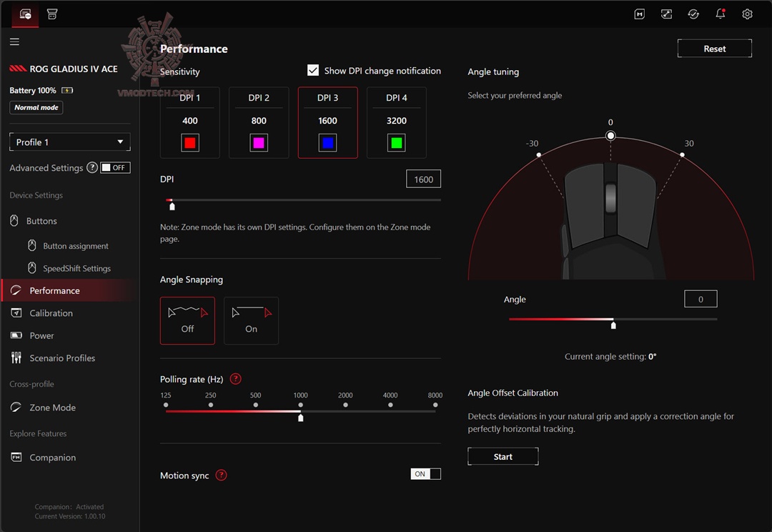
Task: Open the Companion page
Action: (53, 458)
